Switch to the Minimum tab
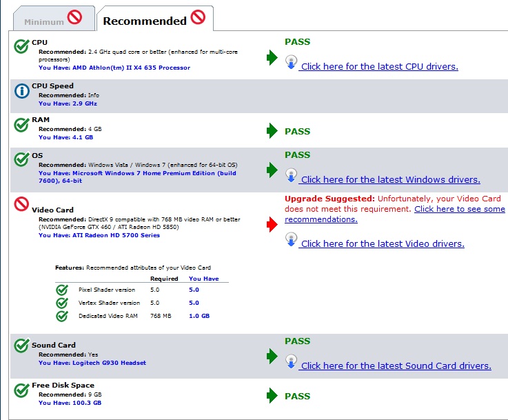 point(54,19)
